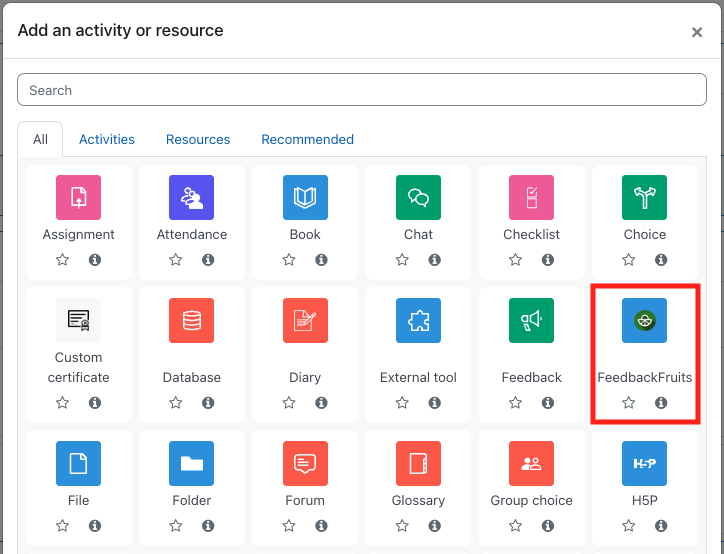Star the Database activity as favourite
This screenshot has width=724, height=554.
tap(175, 403)
